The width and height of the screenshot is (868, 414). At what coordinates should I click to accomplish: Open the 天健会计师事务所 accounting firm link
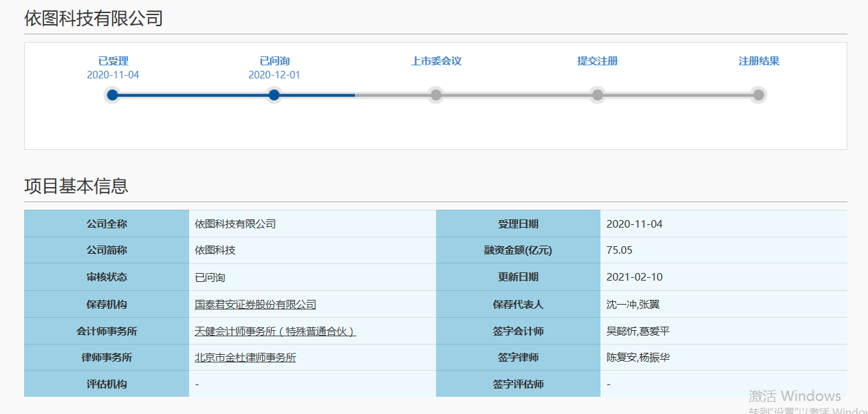(x=275, y=331)
